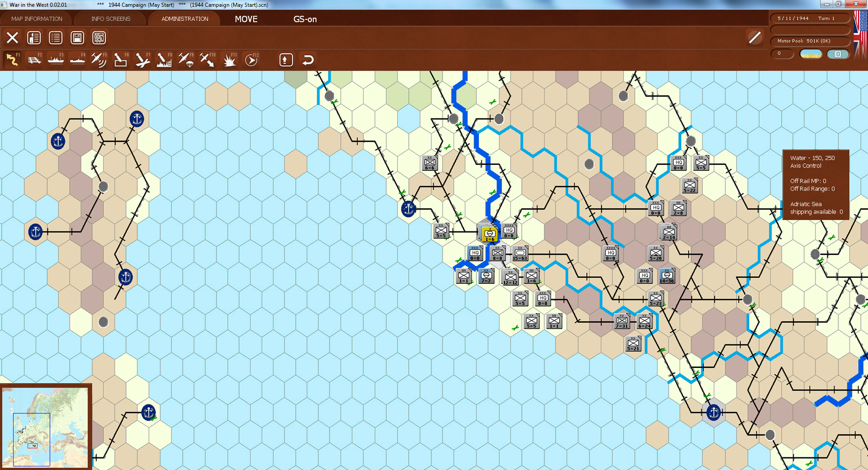This screenshot has height=470, width=868.
Task: Select the 14=56 unit counter
Action: [667, 276]
